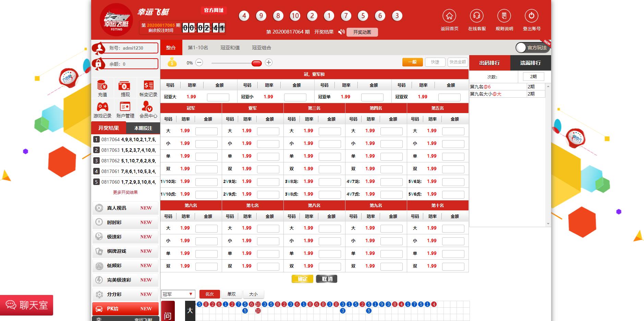Click the 确定 confirm button
Screen dimensions: 644x321
(302, 279)
